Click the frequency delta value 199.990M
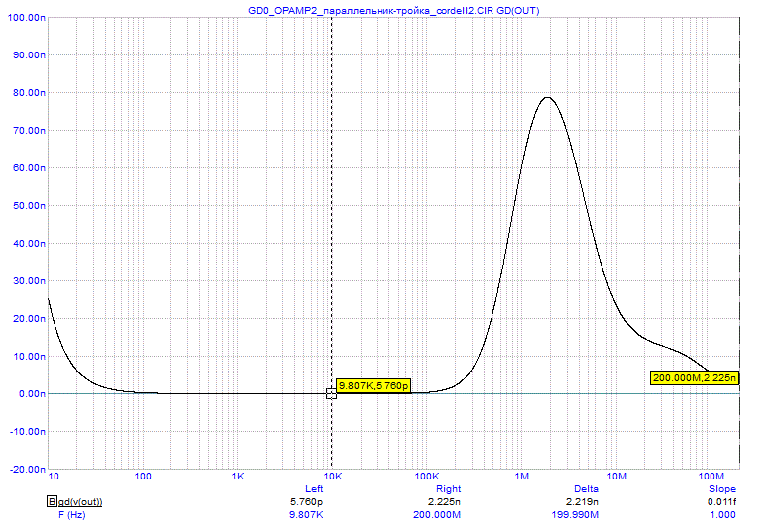This screenshot has width=766, height=532. coord(575,514)
